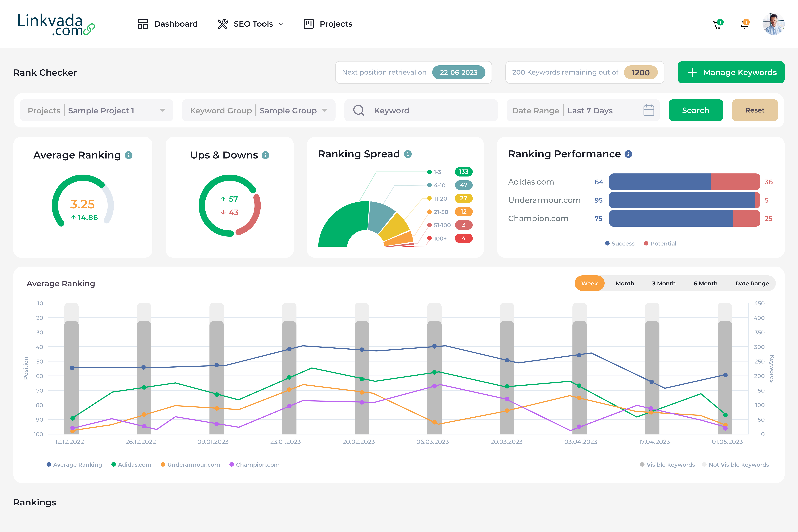Click the Average Ranking card info icon
The height and width of the screenshot is (532, 798).
[x=129, y=155]
